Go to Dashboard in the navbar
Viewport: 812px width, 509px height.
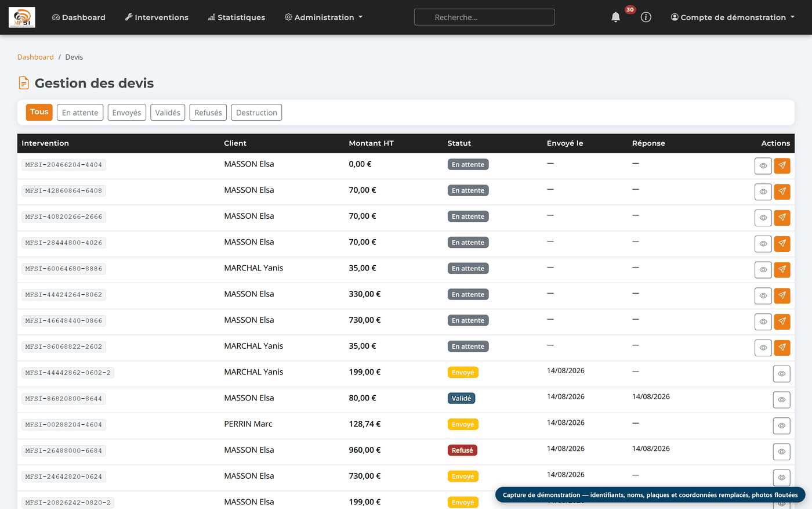pyautogui.click(x=79, y=17)
